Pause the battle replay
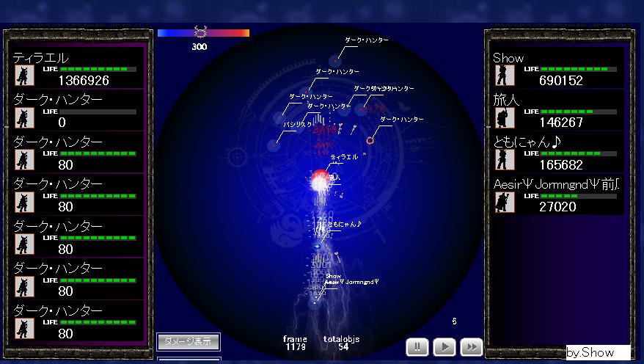Screen dimensions: 644x364 [x=417, y=346]
